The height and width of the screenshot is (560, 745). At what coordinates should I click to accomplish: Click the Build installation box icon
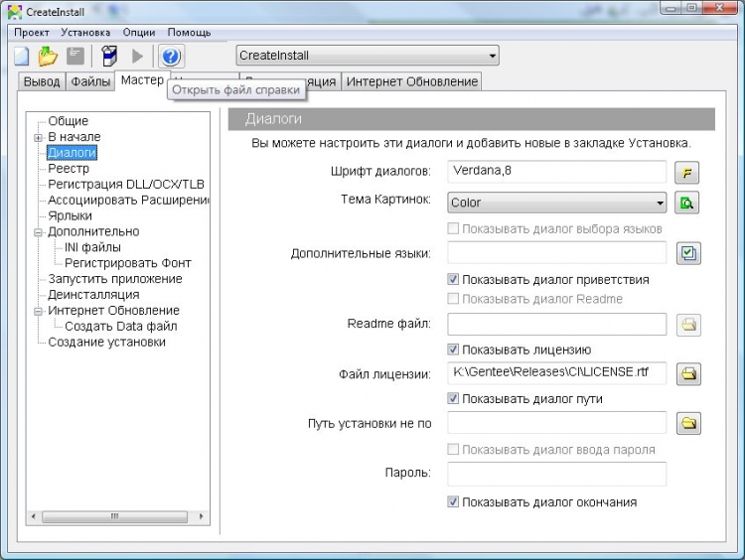[x=109, y=56]
